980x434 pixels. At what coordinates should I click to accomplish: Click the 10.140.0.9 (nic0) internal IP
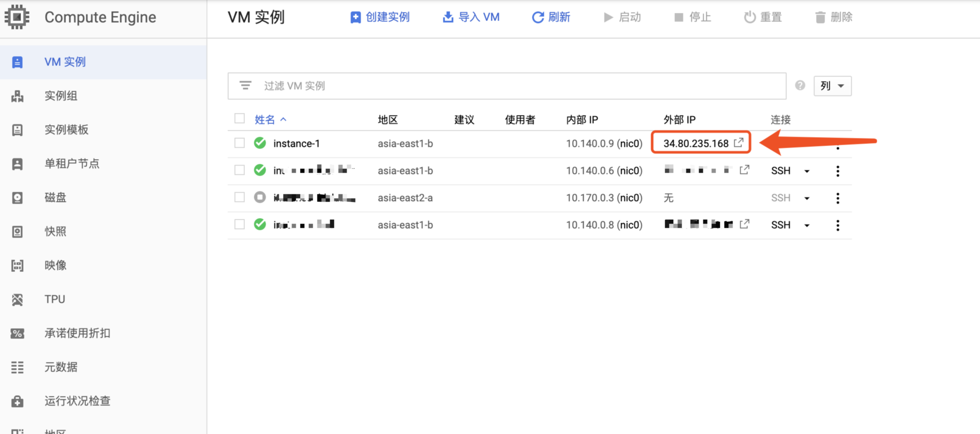pos(604,144)
